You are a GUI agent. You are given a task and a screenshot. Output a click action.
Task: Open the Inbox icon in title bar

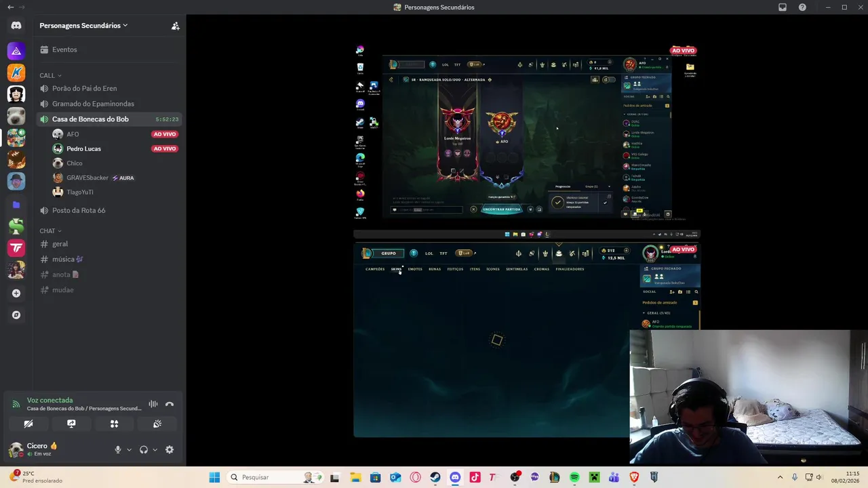[x=783, y=7]
